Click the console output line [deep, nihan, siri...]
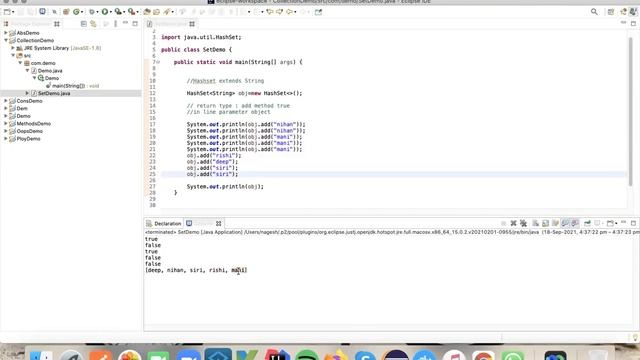640x360 pixels. (196, 270)
